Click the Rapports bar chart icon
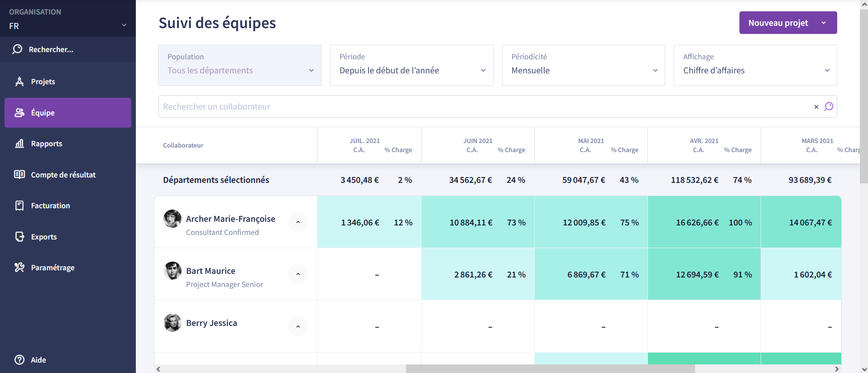The height and width of the screenshot is (373, 868). [19, 143]
